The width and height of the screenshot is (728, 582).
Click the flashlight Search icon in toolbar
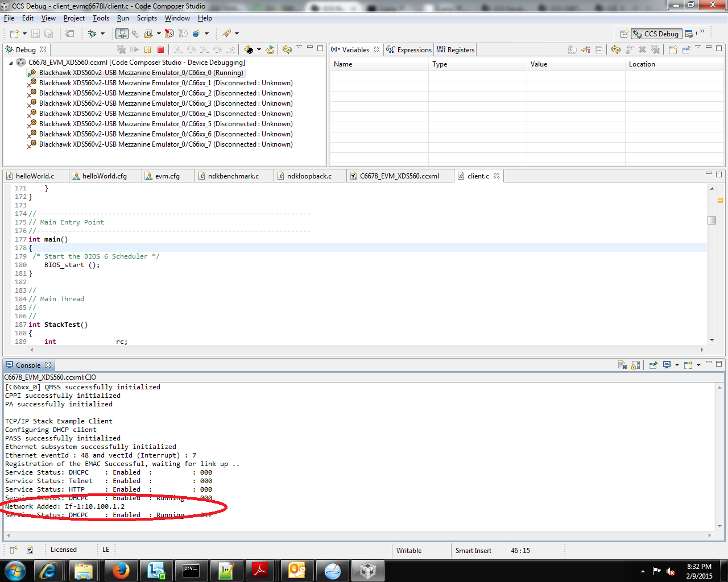(x=226, y=34)
